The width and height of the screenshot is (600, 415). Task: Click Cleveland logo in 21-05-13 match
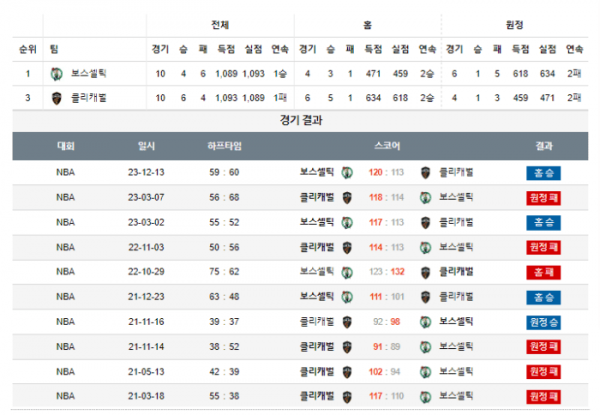point(347,372)
